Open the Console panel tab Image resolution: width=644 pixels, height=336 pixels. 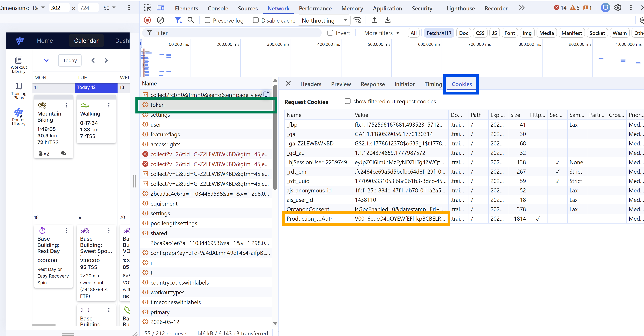point(218,8)
